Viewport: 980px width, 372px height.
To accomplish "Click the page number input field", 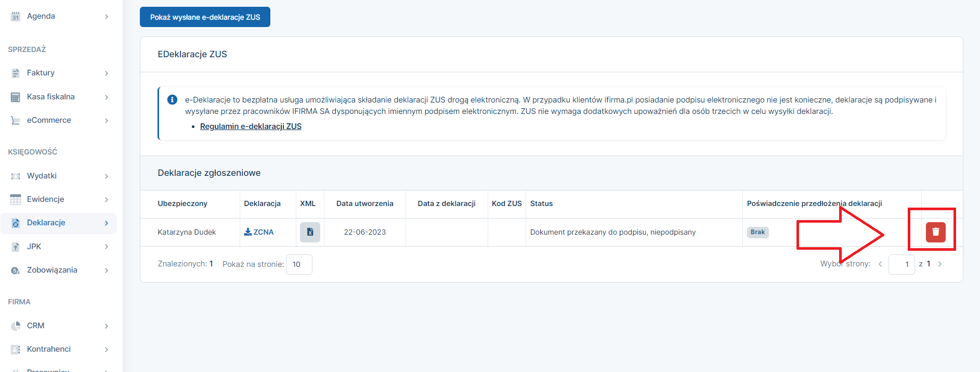I will tap(901, 264).
